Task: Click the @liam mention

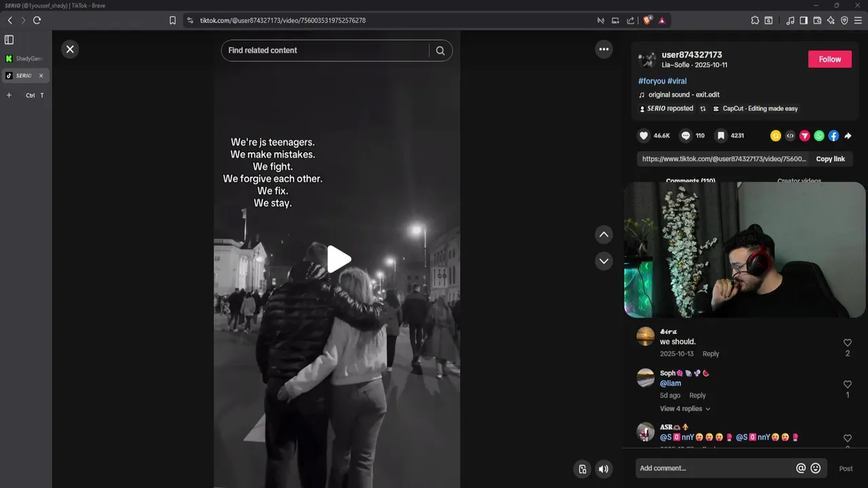Action: (671, 384)
